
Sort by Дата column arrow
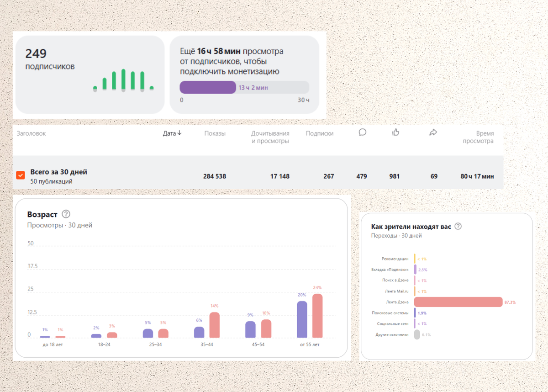coord(179,133)
